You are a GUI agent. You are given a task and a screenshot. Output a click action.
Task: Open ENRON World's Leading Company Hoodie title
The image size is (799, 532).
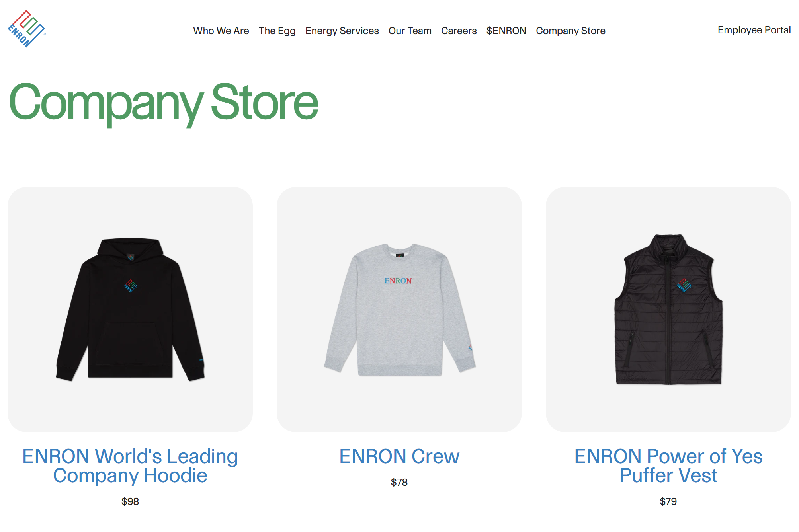tap(130, 466)
